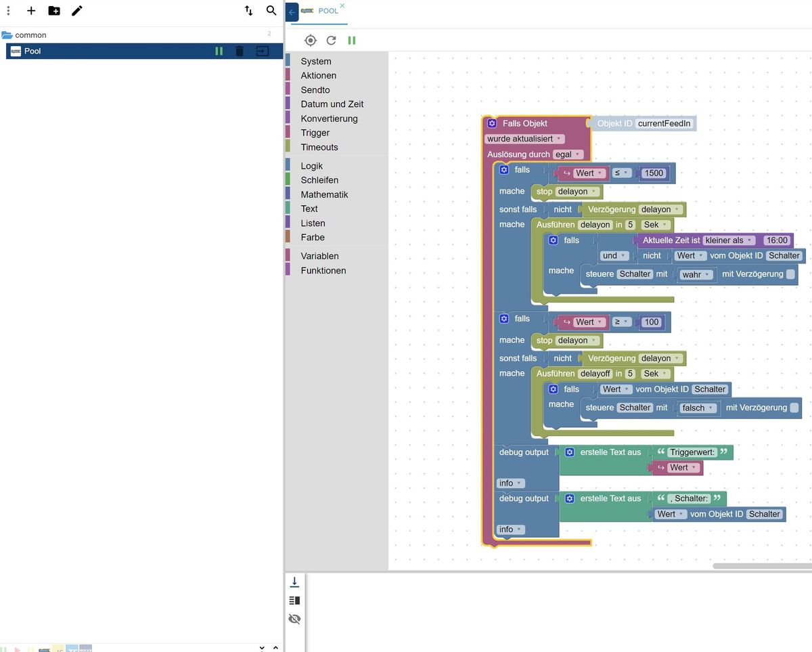Click the pencil edit icon in sidebar
Viewport: 812px width, 652px height.
[x=77, y=11]
